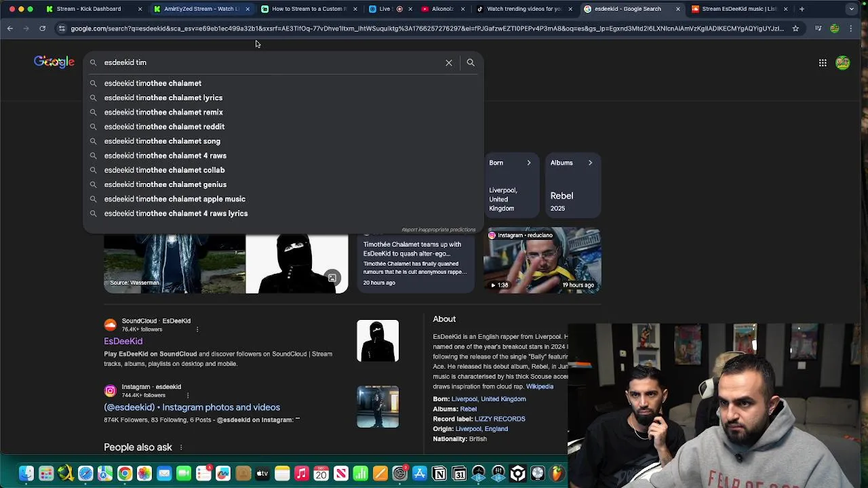Click inside the esdeekid tim search field

click(x=271, y=62)
